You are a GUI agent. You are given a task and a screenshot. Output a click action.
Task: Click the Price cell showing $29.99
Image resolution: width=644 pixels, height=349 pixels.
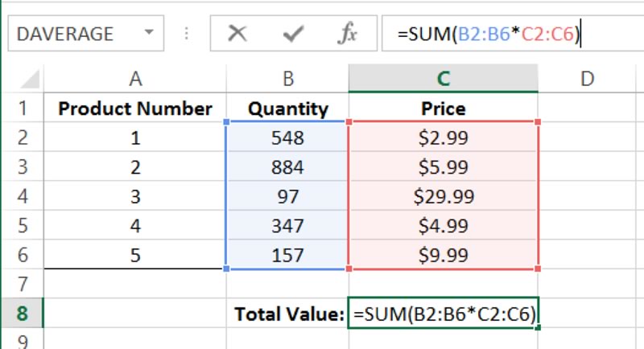[x=443, y=196]
